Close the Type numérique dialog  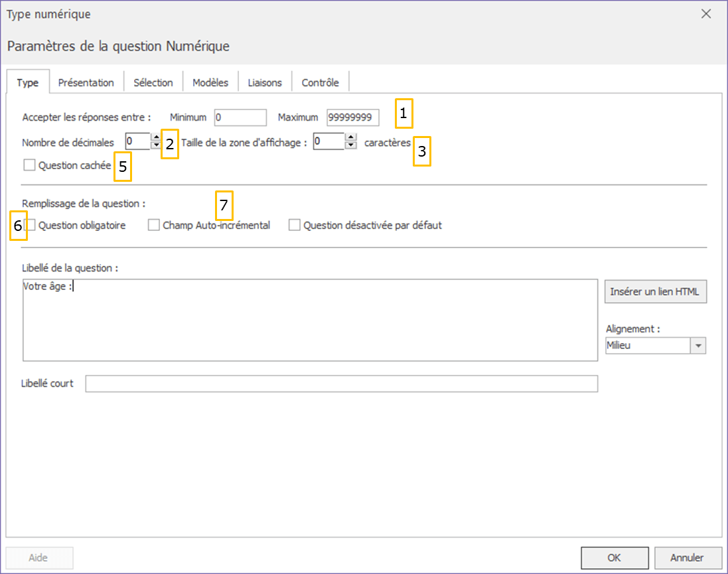706,14
